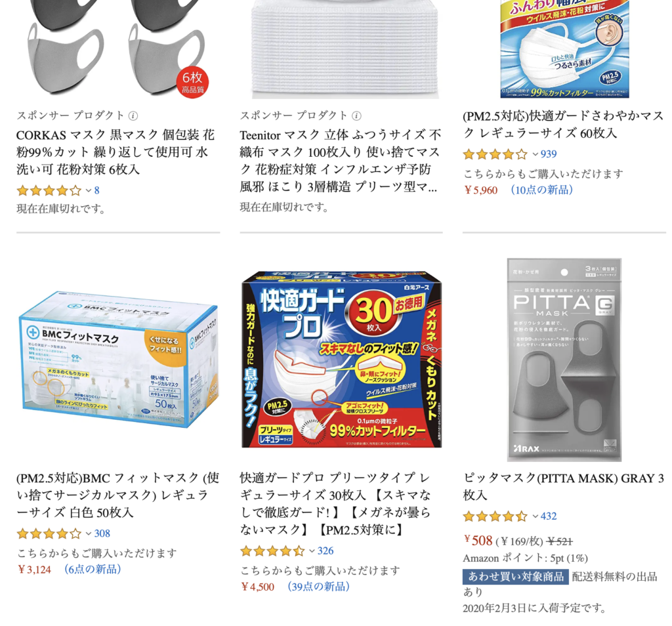The image size is (672, 626).
Task: Open BMC フィットマスク box image
Action: coord(118,360)
